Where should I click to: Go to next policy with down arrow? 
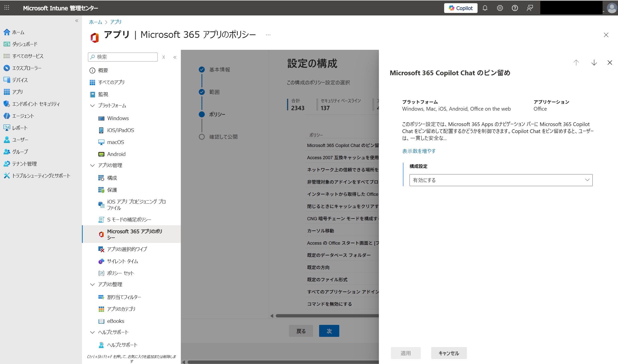point(594,63)
